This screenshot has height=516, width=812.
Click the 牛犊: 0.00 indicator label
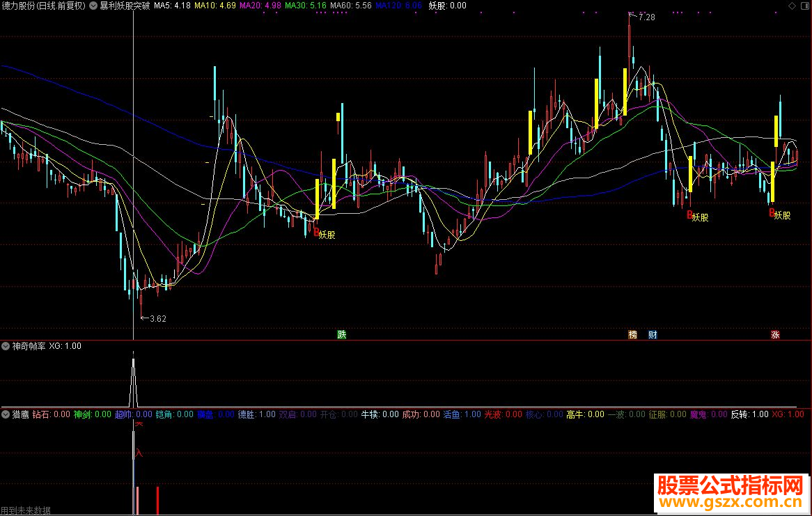[380, 414]
